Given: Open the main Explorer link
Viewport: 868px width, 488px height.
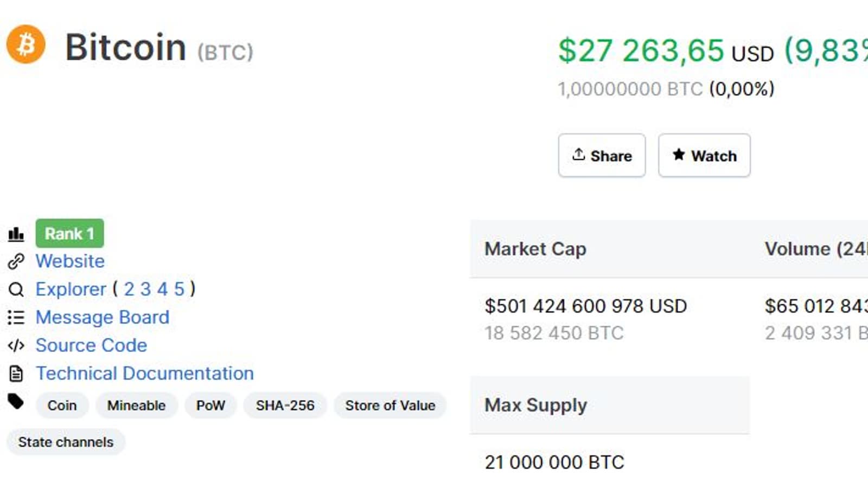Looking at the screenshot, I should [x=71, y=290].
